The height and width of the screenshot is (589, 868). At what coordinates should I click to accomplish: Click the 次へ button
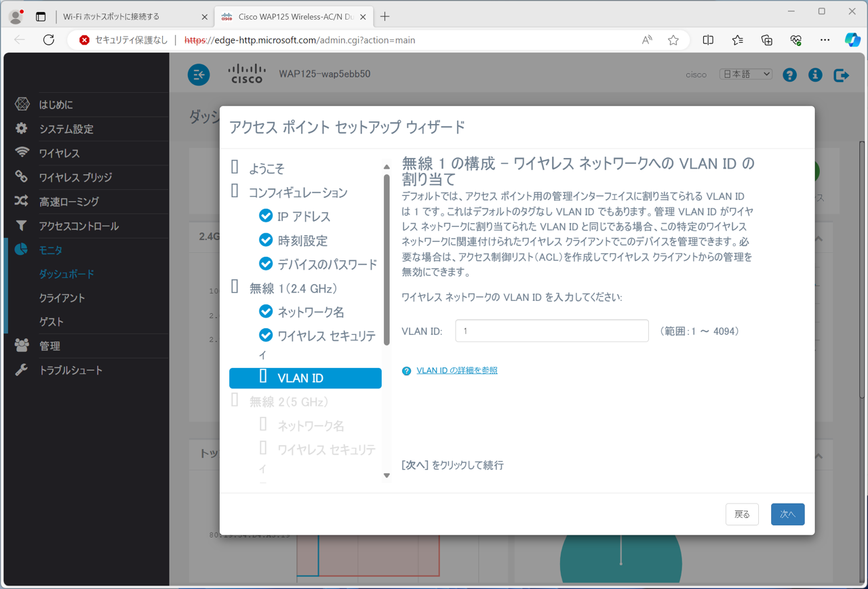pos(787,514)
